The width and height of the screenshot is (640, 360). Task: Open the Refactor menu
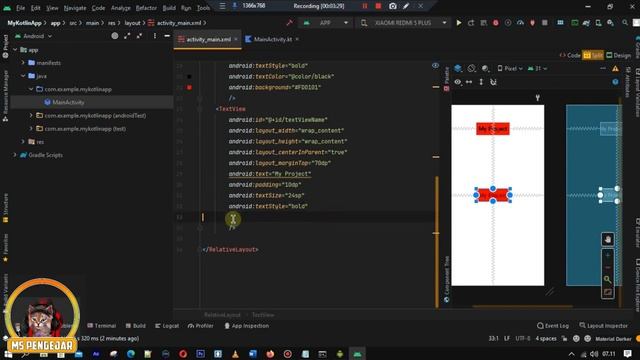(146, 8)
